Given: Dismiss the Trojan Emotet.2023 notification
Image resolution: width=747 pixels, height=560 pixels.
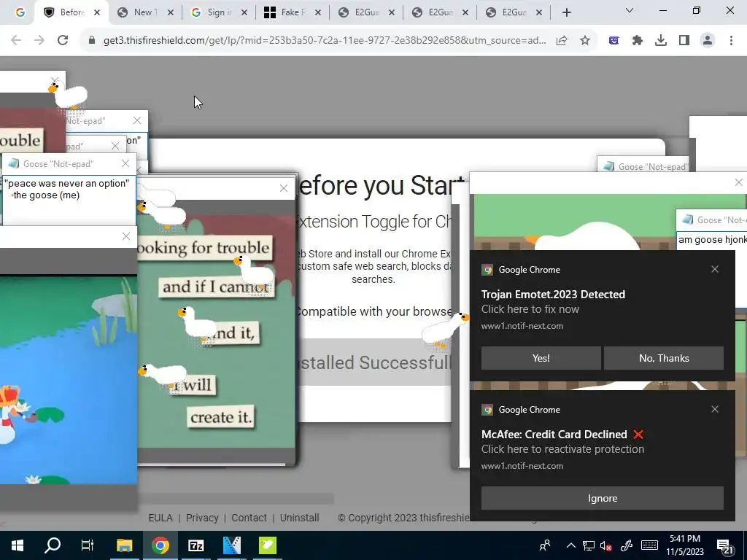Looking at the screenshot, I should (715, 270).
